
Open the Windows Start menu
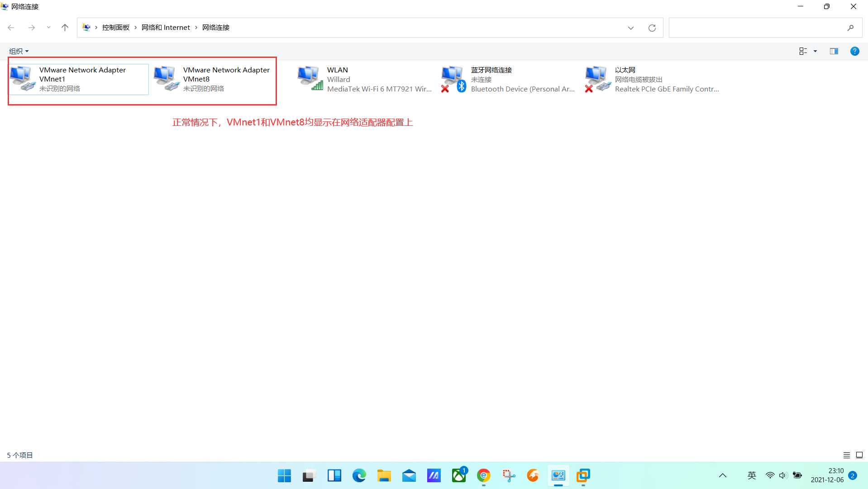(x=285, y=475)
